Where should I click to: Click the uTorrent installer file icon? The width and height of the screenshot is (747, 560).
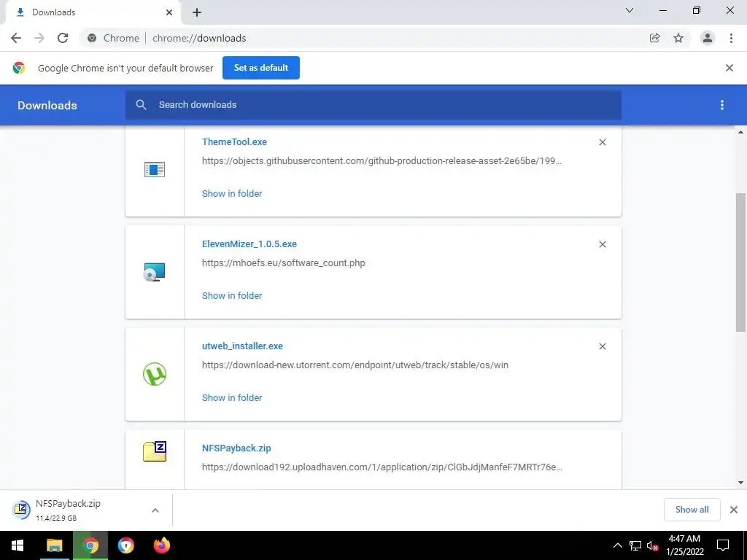tap(155, 374)
